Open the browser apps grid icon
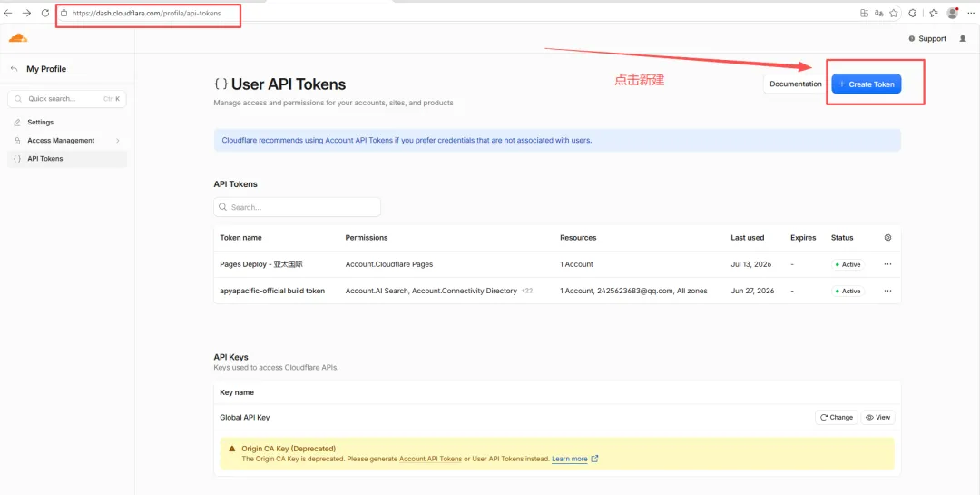The width and height of the screenshot is (980, 495). click(x=865, y=13)
